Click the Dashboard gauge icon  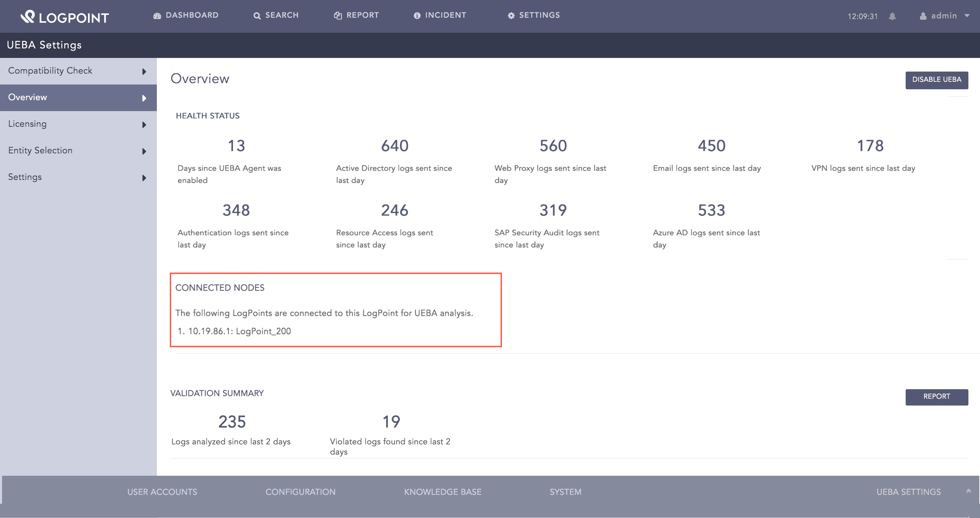click(x=157, y=16)
